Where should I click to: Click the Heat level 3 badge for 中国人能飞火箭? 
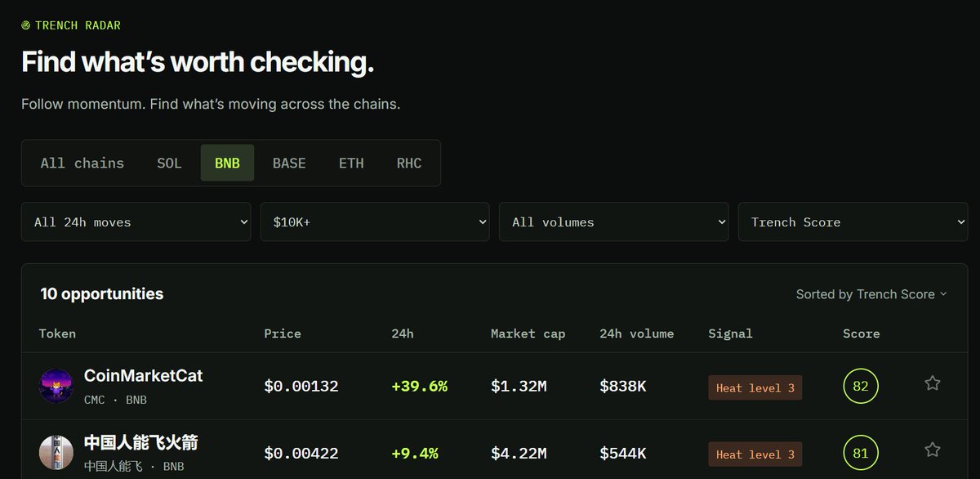pos(755,454)
